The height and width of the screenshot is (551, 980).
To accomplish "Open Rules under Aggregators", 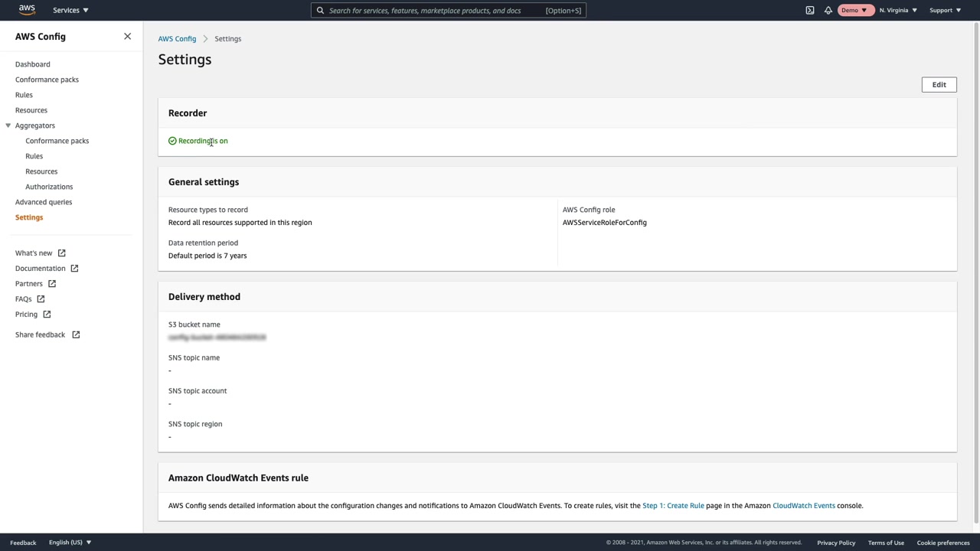I will (34, 156).
